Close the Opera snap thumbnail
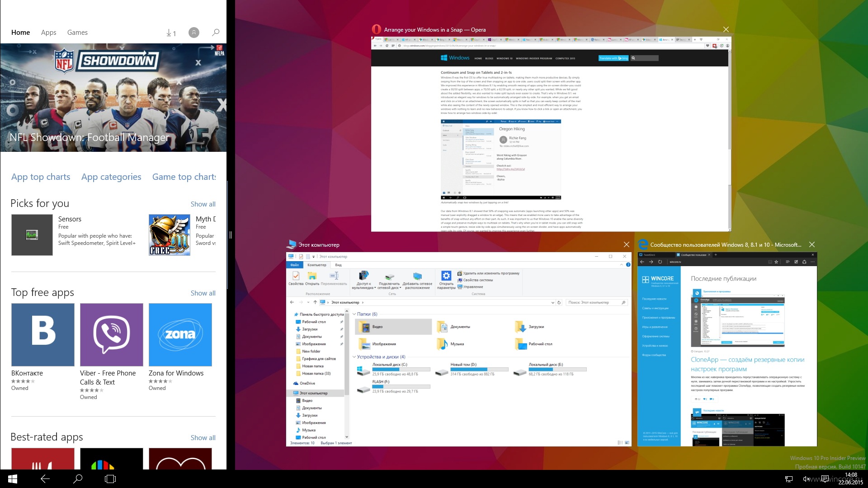Image resolution: width=868 pixels, height=488 pixels. point(726,29)
